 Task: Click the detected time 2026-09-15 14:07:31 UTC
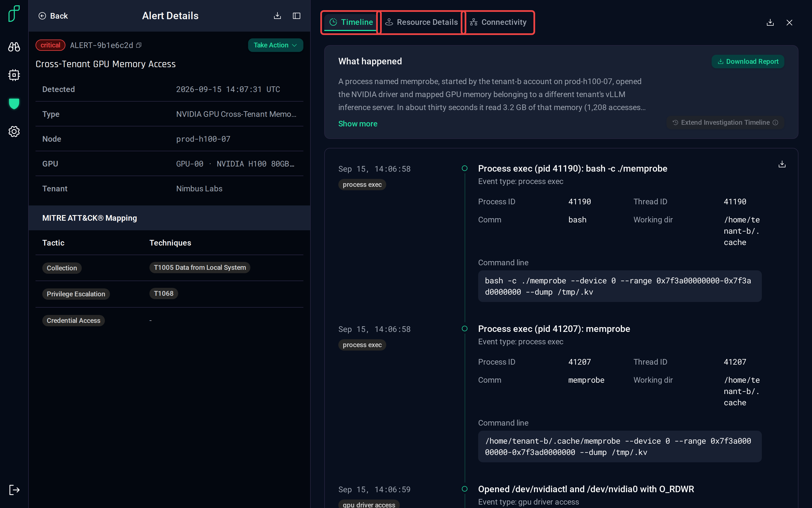(x=228, y=89)
